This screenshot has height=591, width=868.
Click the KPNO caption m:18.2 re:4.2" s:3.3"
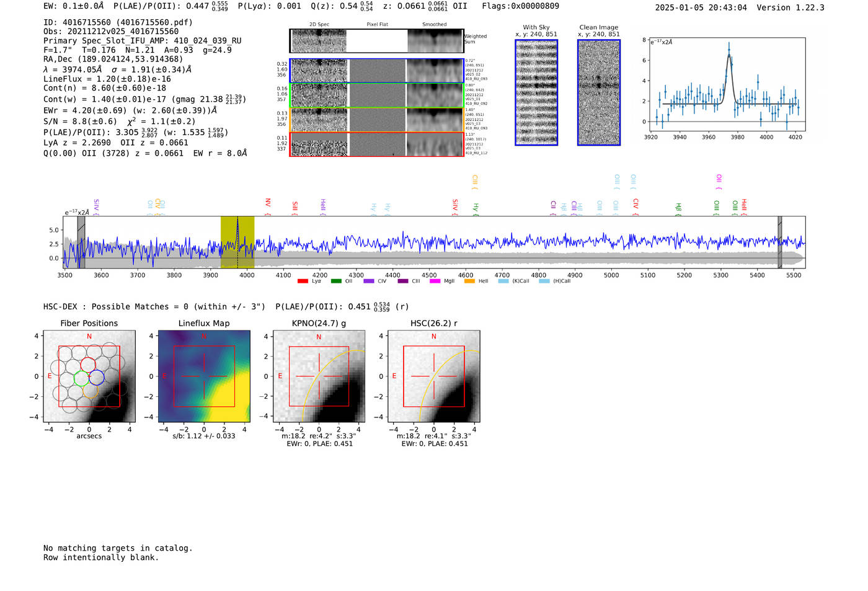pos(319,436)
